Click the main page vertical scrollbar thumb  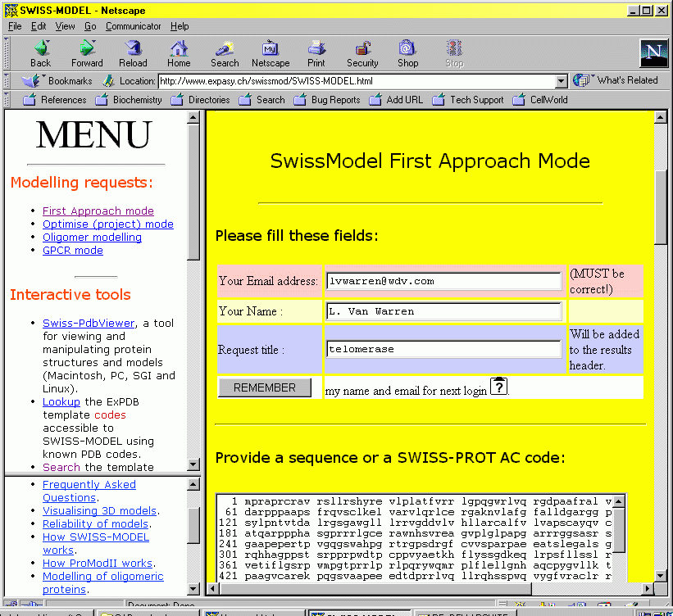660,206
